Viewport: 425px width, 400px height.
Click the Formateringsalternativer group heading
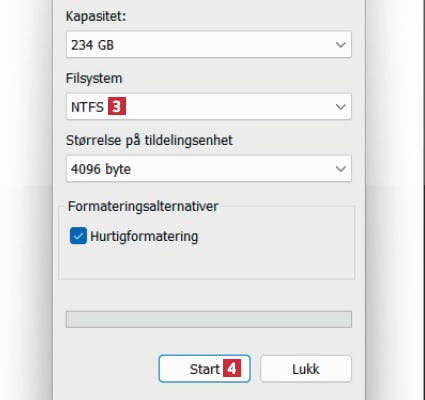coord(143,206)
